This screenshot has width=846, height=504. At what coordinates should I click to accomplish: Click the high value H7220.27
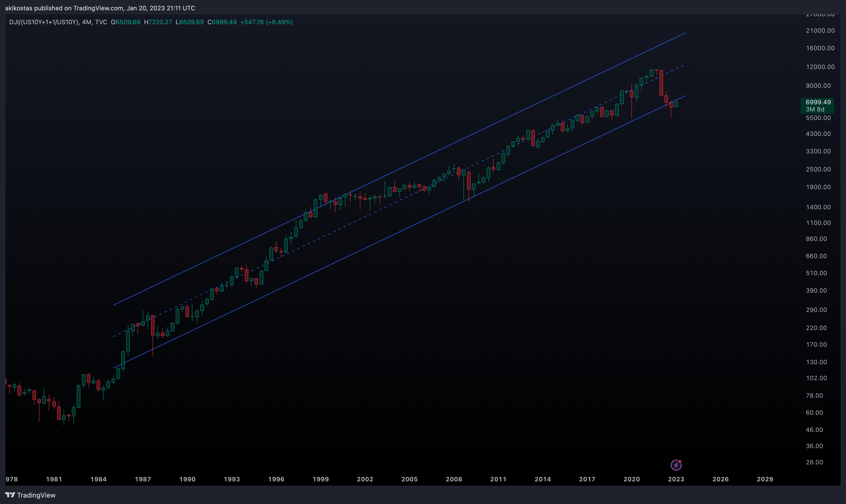(158, 22)
